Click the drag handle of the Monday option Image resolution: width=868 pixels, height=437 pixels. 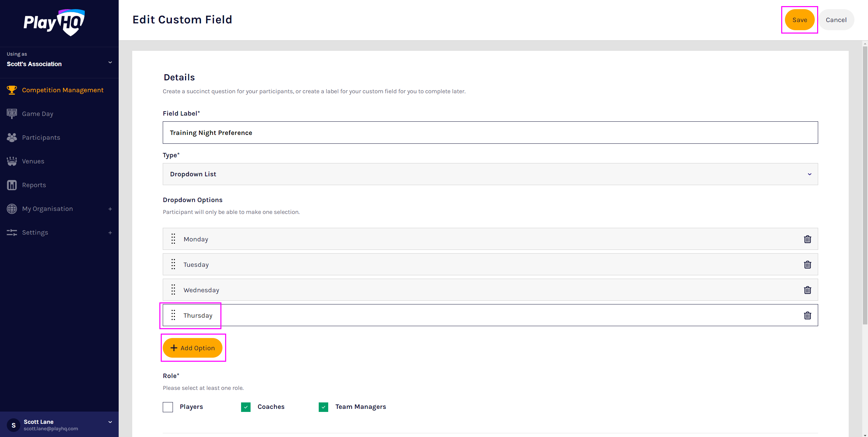point(173,239)
